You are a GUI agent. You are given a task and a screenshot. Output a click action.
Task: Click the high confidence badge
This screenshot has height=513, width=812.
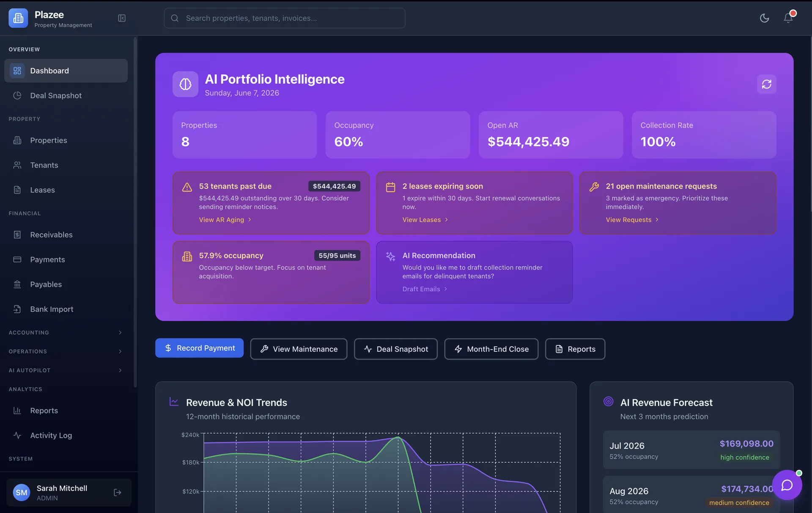tap(745, 458)
